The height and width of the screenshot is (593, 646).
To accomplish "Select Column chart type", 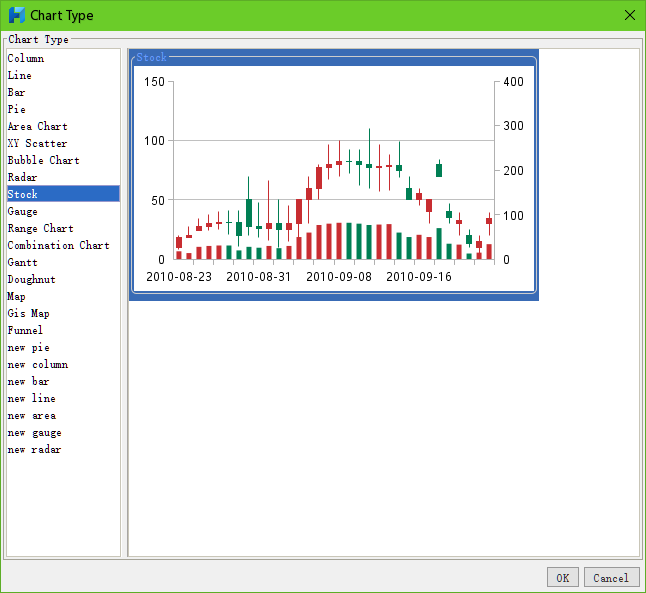I will [63, 58].
